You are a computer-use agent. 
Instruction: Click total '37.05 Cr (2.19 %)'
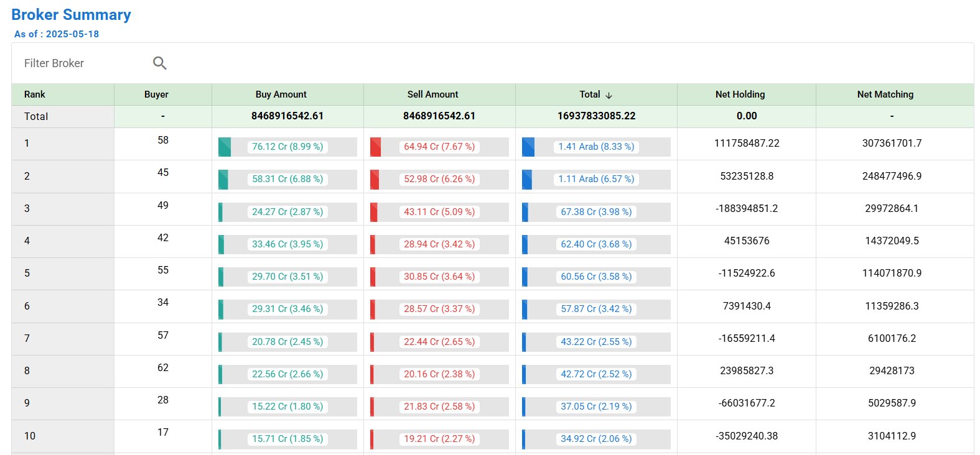tap(596, 407)
